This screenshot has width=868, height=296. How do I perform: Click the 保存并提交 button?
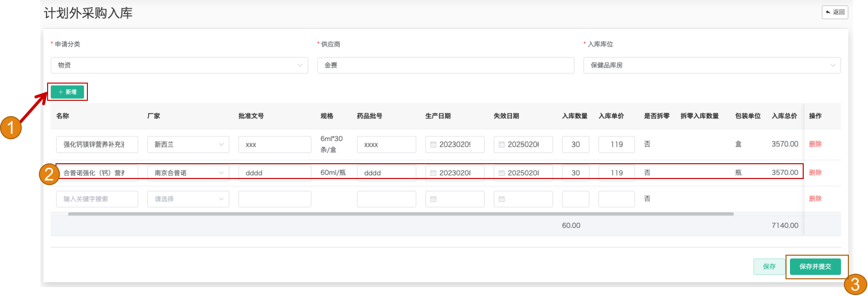pos(815,266)
